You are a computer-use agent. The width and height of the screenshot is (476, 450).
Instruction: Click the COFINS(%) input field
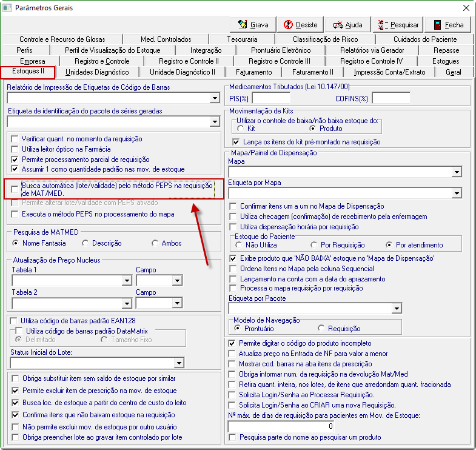click(391, 98)
